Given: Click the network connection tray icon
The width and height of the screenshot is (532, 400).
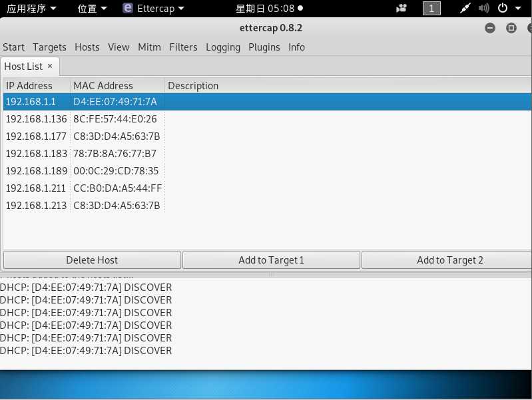Looking at the screenshot, I should 465,8.
